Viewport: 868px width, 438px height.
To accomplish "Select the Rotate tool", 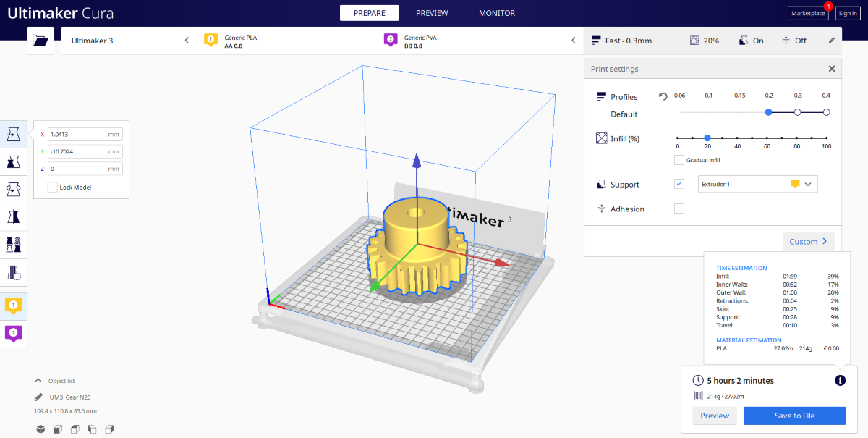I will 14,189.
